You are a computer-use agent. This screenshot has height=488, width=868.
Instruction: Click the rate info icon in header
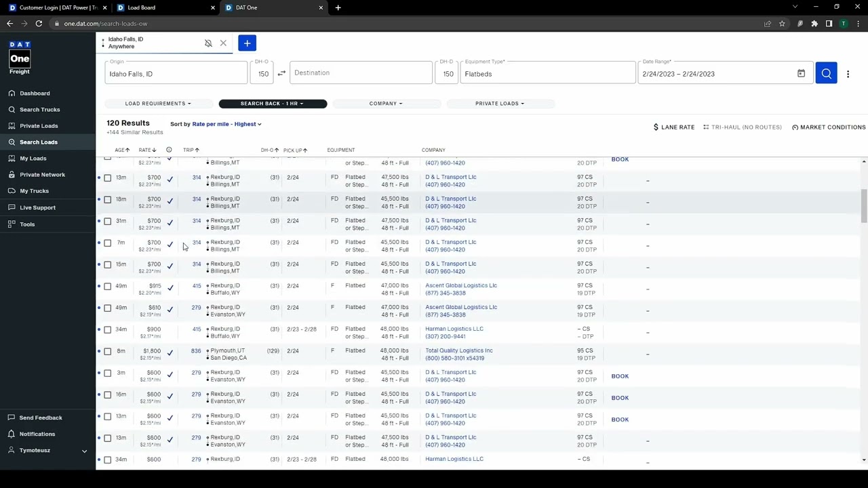[169, 150]
